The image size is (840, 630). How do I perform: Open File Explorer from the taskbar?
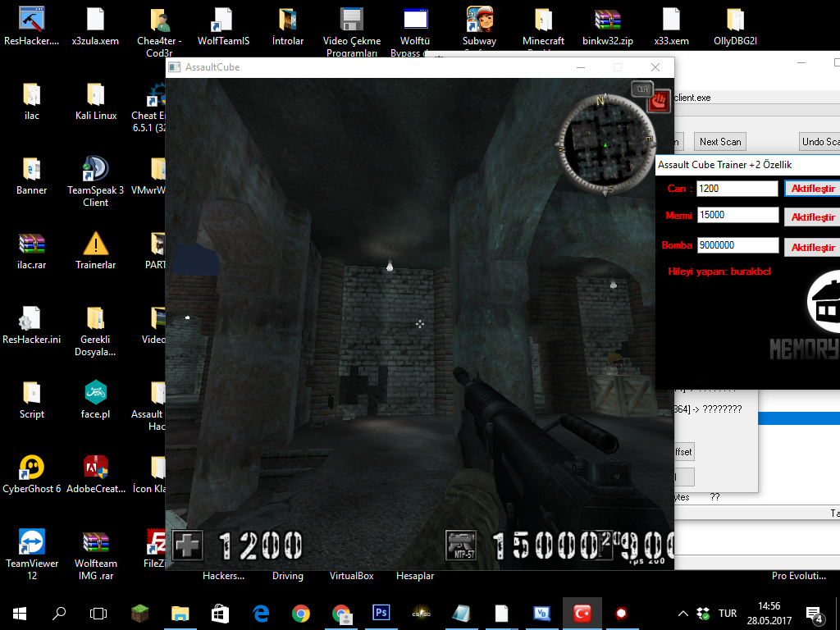[180, 614]
